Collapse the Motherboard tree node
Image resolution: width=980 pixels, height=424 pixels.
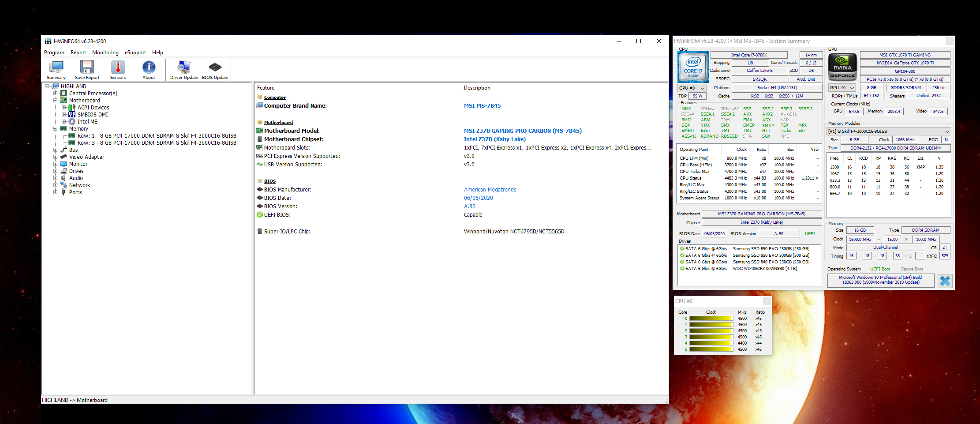55,100
